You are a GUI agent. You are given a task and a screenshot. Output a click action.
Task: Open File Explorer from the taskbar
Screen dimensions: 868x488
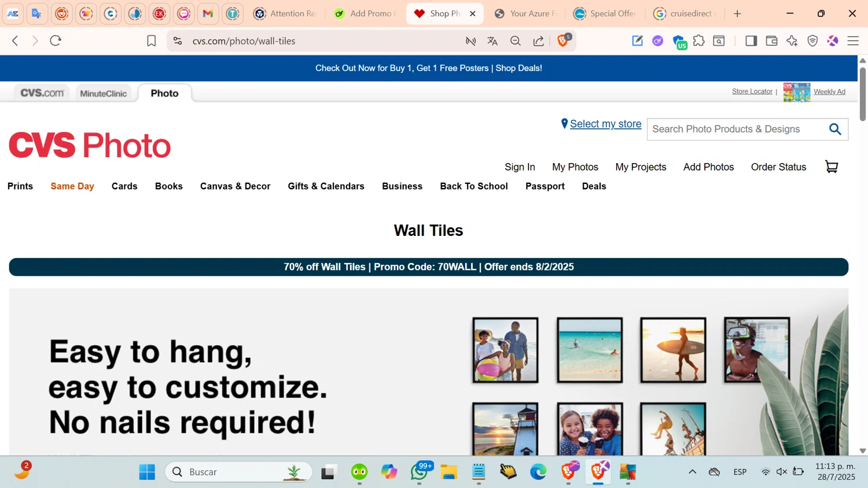(x=449, y=472)
